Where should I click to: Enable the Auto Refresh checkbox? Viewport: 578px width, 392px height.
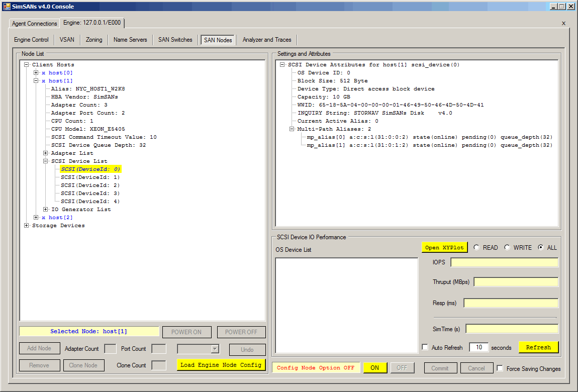[x=425, y=348]
